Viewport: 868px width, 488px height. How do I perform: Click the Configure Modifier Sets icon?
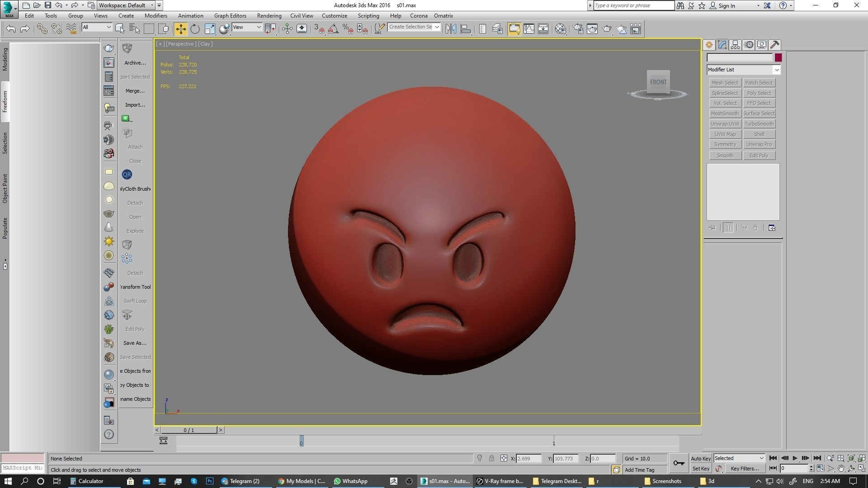click(772, 228)
